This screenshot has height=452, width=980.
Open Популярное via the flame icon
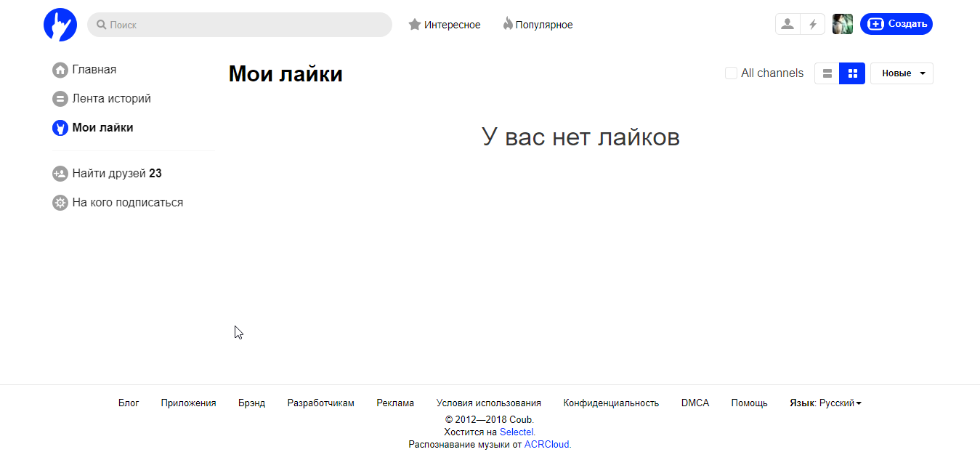pos(507,24)
